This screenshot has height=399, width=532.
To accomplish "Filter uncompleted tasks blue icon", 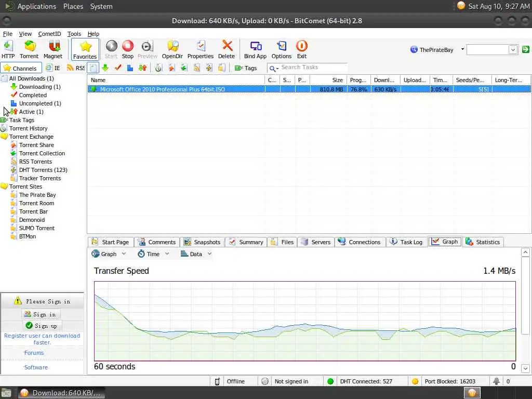I will 130,68.
